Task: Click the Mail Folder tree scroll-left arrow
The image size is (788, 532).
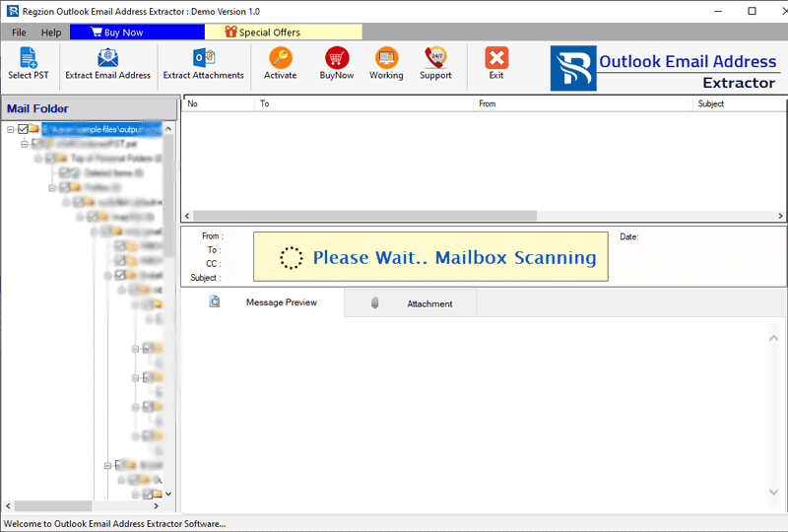Action: (8, 505)
